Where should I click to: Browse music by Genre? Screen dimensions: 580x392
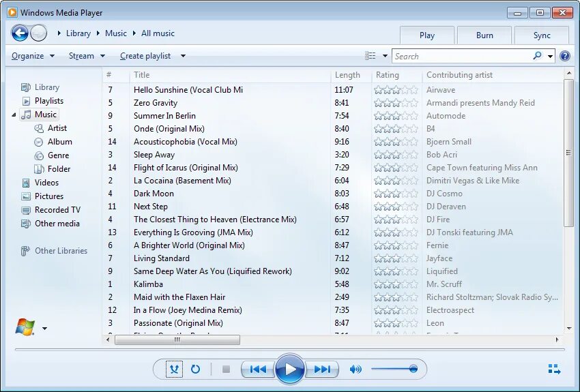(x=51, y=155)
